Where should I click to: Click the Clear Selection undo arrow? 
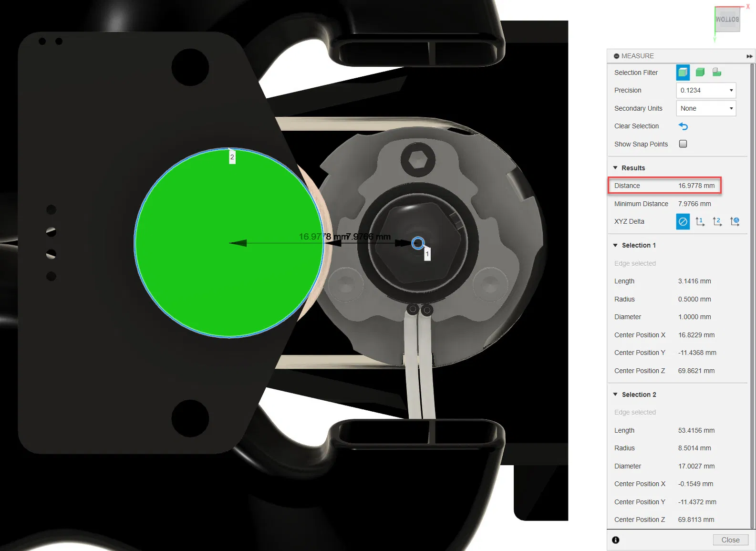tap(683, 126)
